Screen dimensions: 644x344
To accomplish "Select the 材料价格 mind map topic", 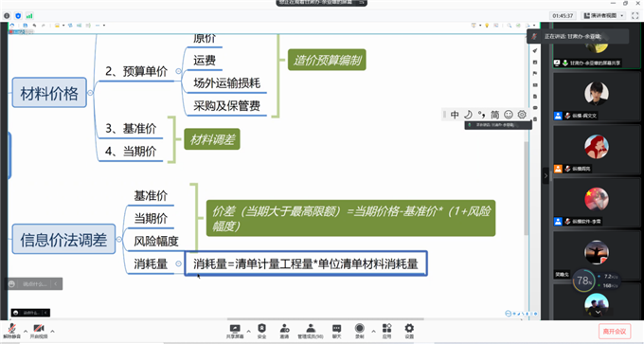I will (49, 93).
